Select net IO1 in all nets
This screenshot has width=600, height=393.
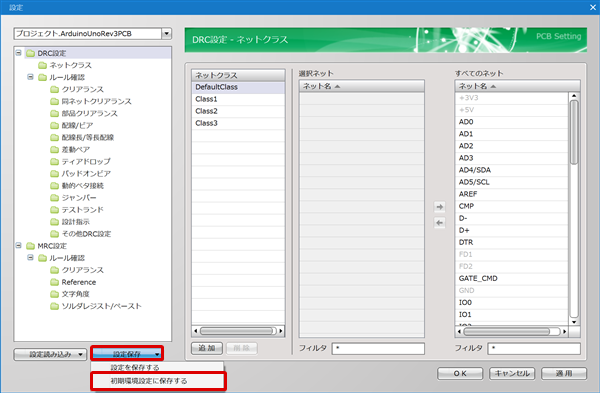512,315
